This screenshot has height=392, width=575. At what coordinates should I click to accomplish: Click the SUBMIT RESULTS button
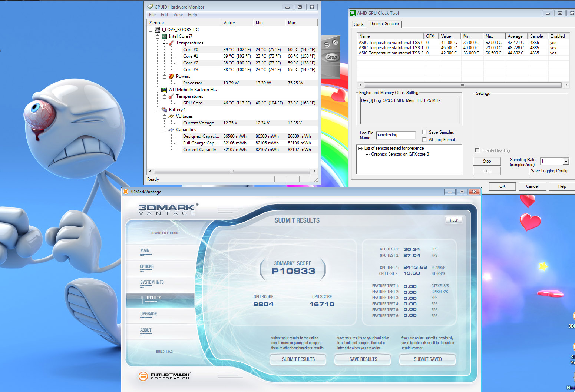(298, 359)
